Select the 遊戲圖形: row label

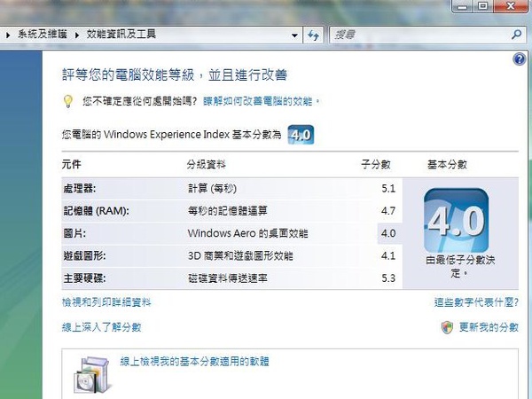[x=84, y=256]
